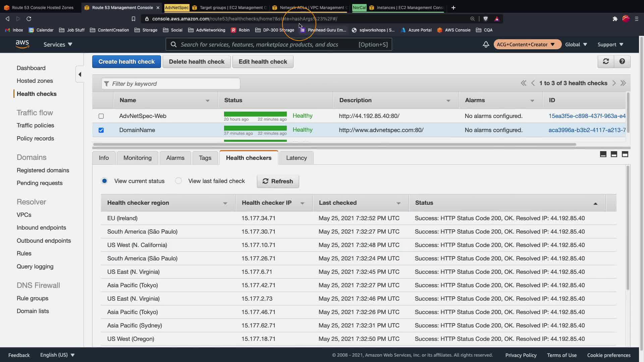
Task: Open the help question mark icon
Action: point(622,61)
